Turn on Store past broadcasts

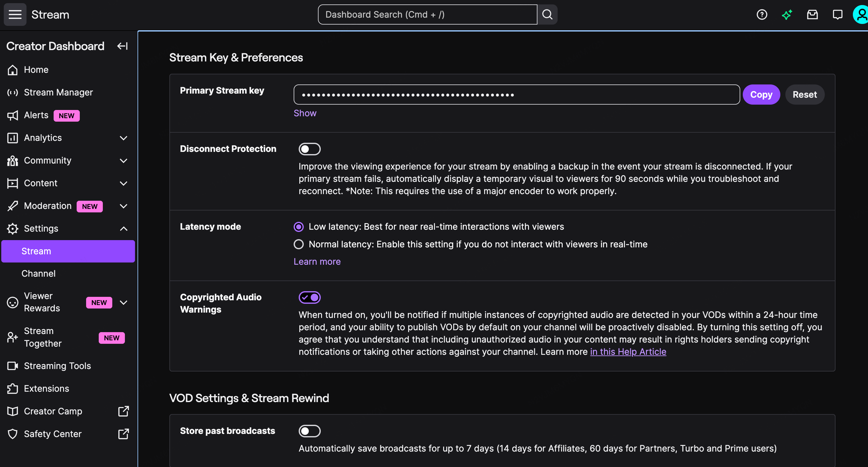[x=309, y=431]
